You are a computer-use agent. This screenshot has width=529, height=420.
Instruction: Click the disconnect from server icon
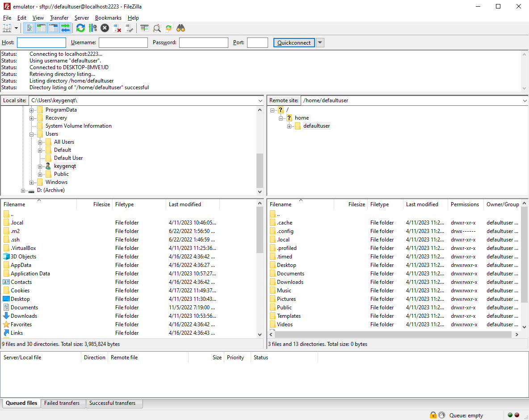(x=117, y=28)
